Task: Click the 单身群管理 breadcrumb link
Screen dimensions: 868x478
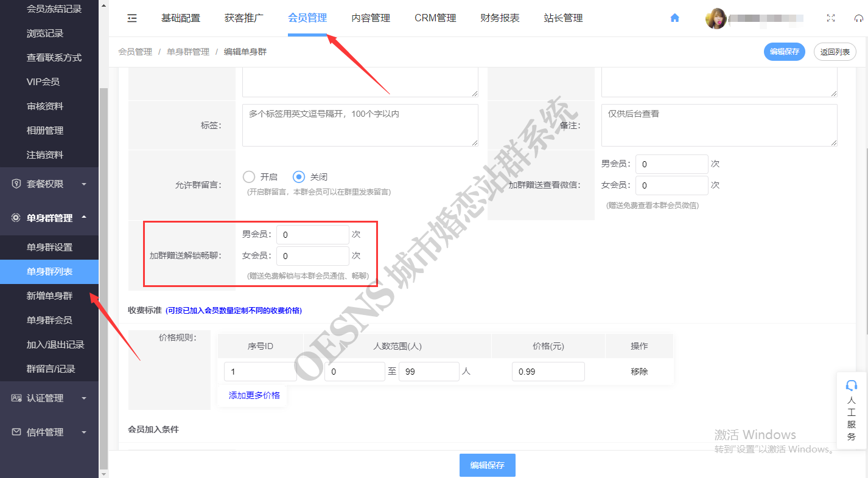Action: [188, 52]
